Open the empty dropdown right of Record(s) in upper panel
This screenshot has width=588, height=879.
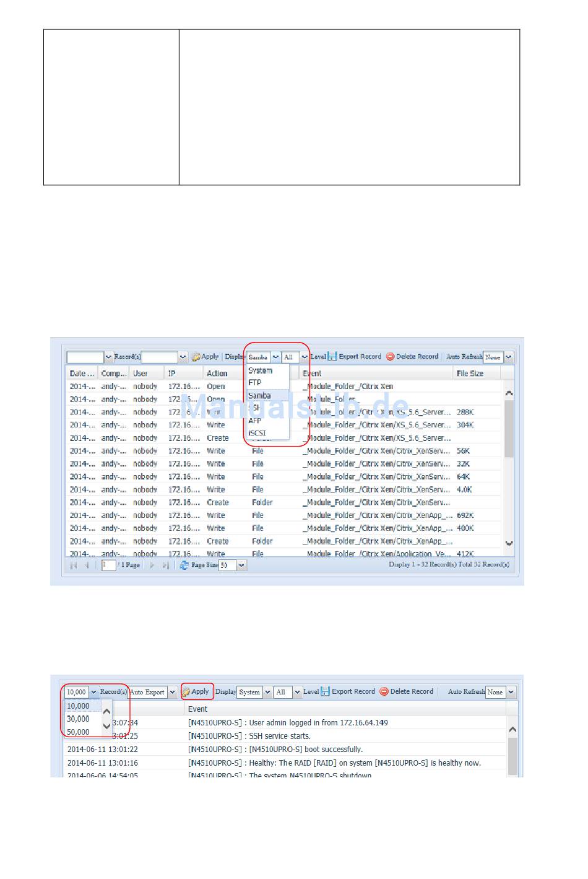point(183,357)
